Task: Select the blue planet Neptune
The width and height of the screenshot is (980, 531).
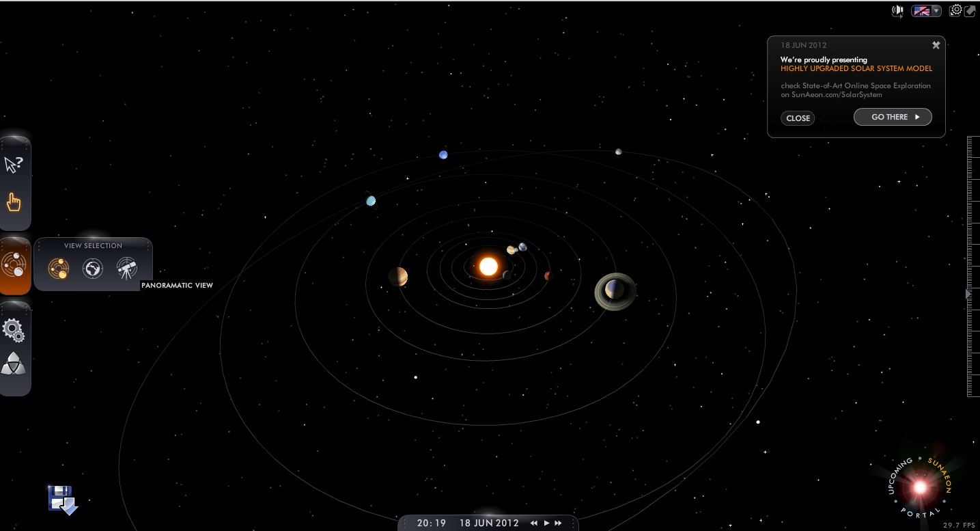Action: 443,154
